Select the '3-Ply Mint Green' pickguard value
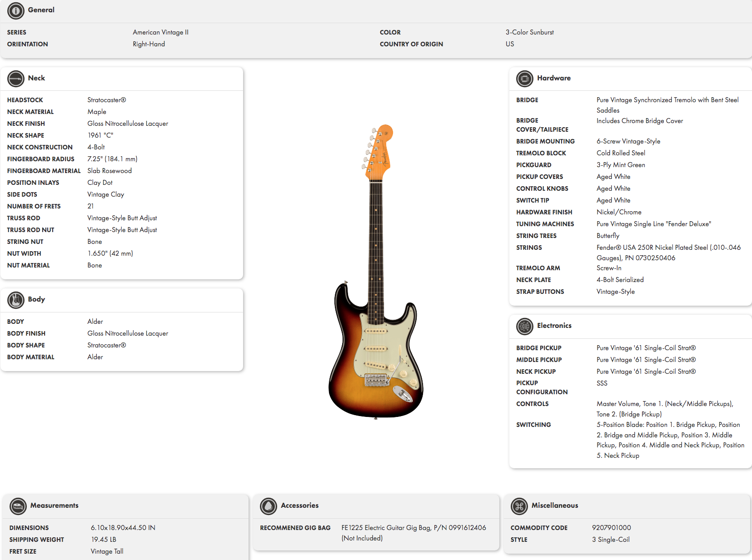The image size is (752, 560). click(x=621, y=165)
